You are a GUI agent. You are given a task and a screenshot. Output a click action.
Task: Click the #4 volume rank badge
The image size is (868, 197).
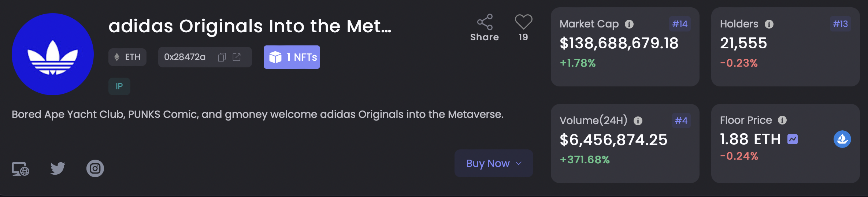point(681,120)
